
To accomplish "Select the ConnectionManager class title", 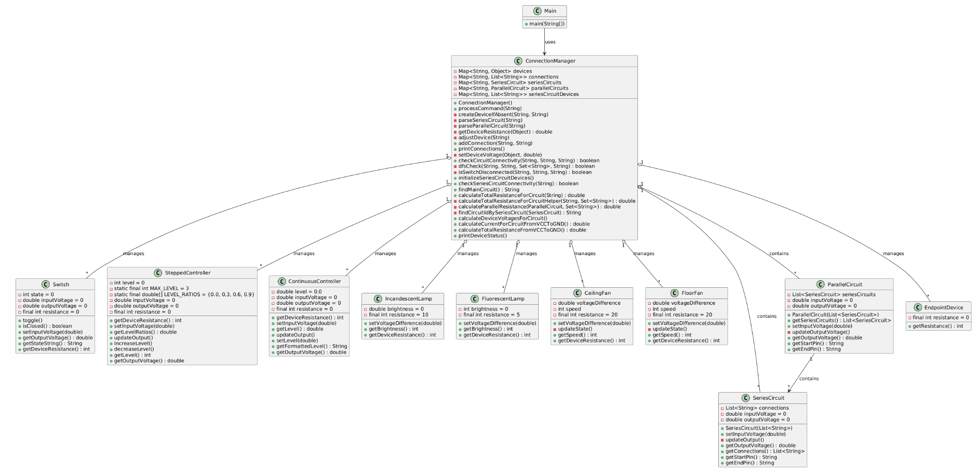I will point(550,61).
